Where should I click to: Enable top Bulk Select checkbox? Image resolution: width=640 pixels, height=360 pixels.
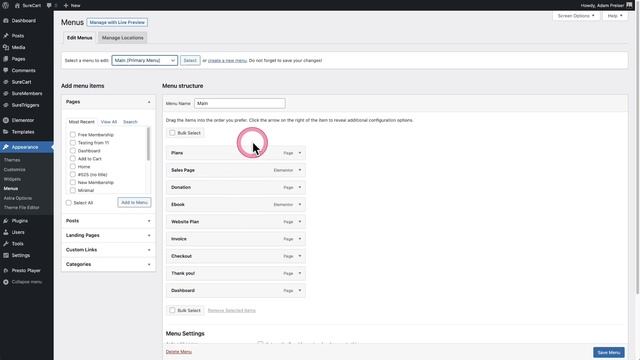point(172,133)
